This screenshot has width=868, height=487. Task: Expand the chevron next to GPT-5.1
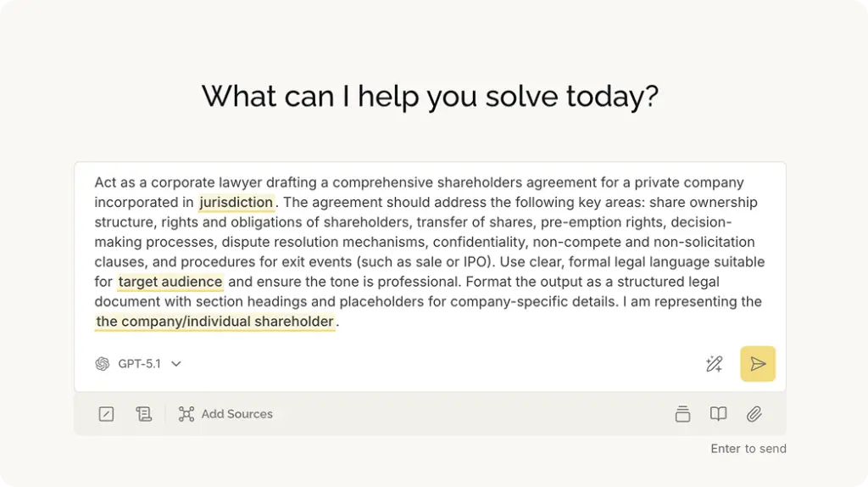[176, 364]
